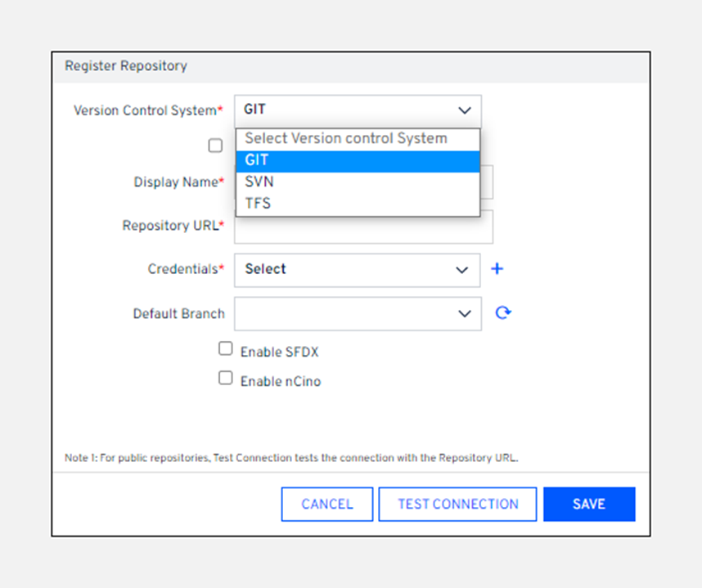Click the plus icon to add credentials
The image size is (702, 588).
coord(497,269)
